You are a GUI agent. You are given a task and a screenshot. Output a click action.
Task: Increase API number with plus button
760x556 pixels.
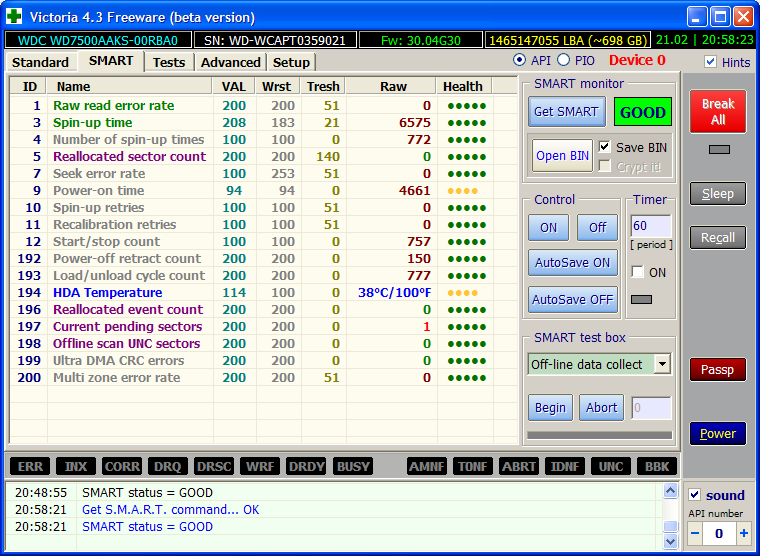(744, 533)
